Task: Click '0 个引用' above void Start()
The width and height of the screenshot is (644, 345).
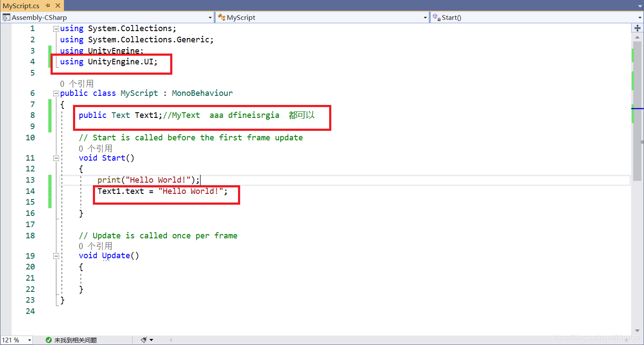Action: pos(95,149)
